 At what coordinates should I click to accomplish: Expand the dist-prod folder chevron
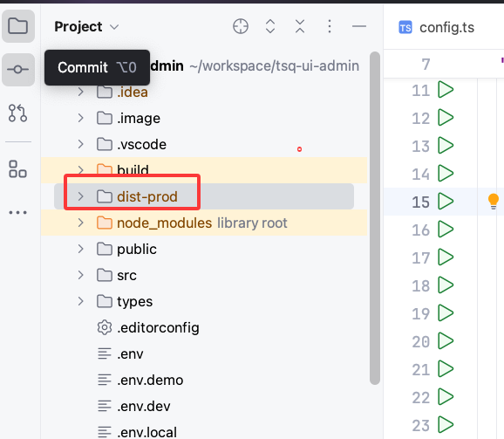[81, 196]
